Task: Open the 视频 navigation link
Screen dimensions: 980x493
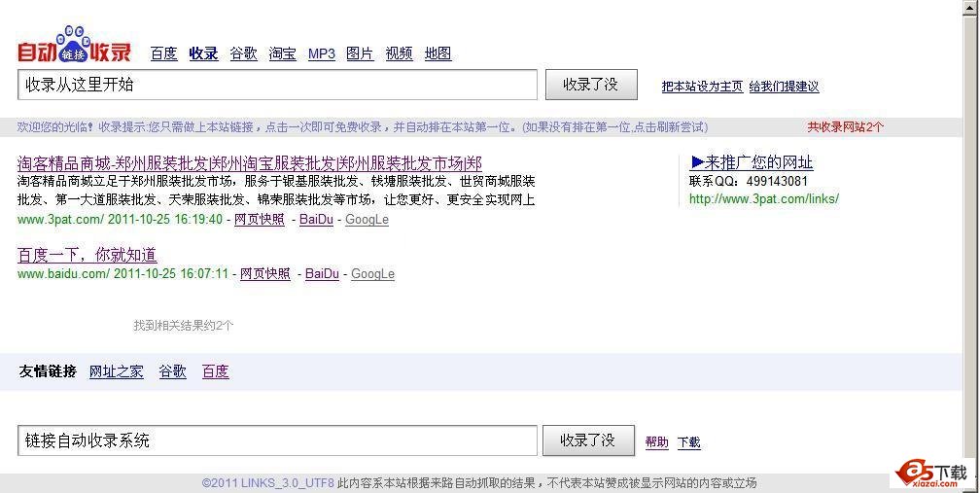Action: pyautogui.click(x=400, y=53)
